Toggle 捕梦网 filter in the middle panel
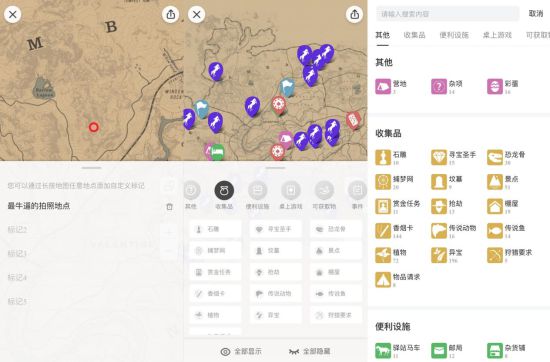The image size is (550, 362). coord(215,251)
